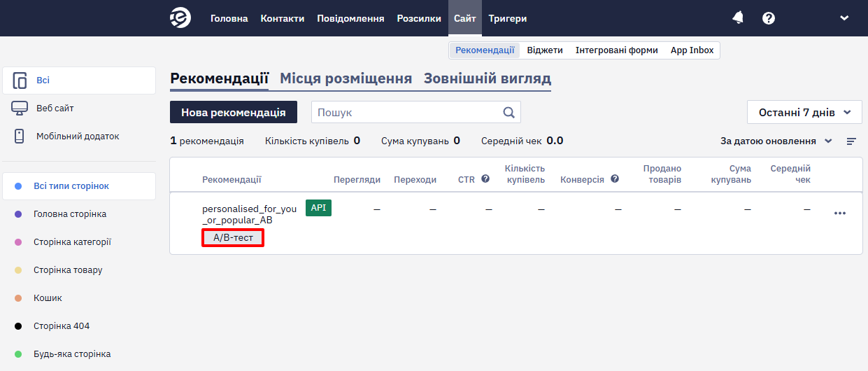The image size is (868, 371).
Task: Open notifications bell icon
Action: coord(738,18)
